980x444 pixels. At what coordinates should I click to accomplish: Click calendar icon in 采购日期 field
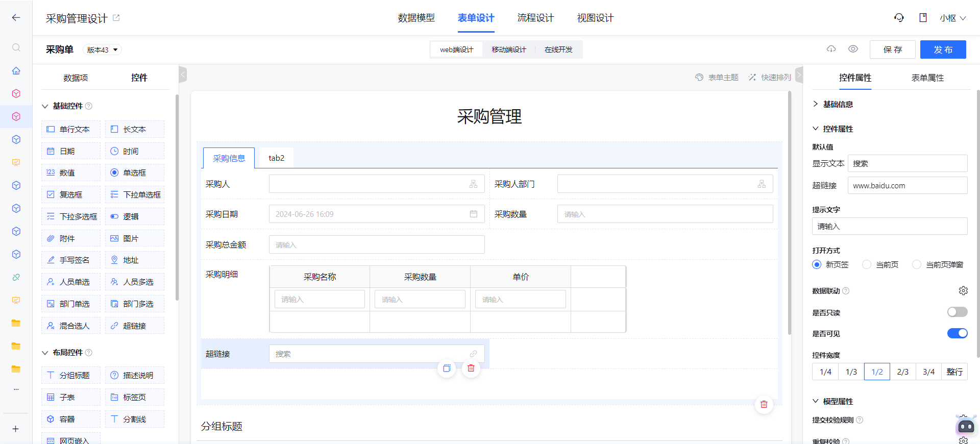coord(474,214)
